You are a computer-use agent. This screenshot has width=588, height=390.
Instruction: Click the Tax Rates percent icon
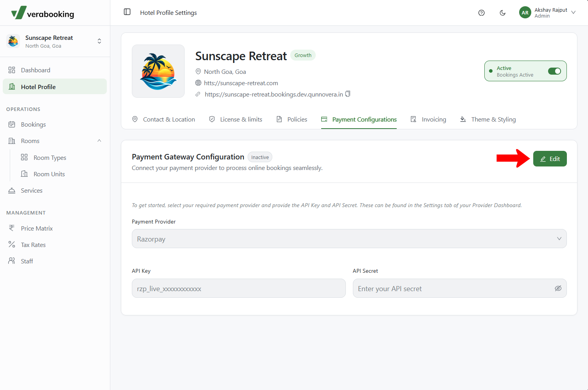(x=12, y=244)
